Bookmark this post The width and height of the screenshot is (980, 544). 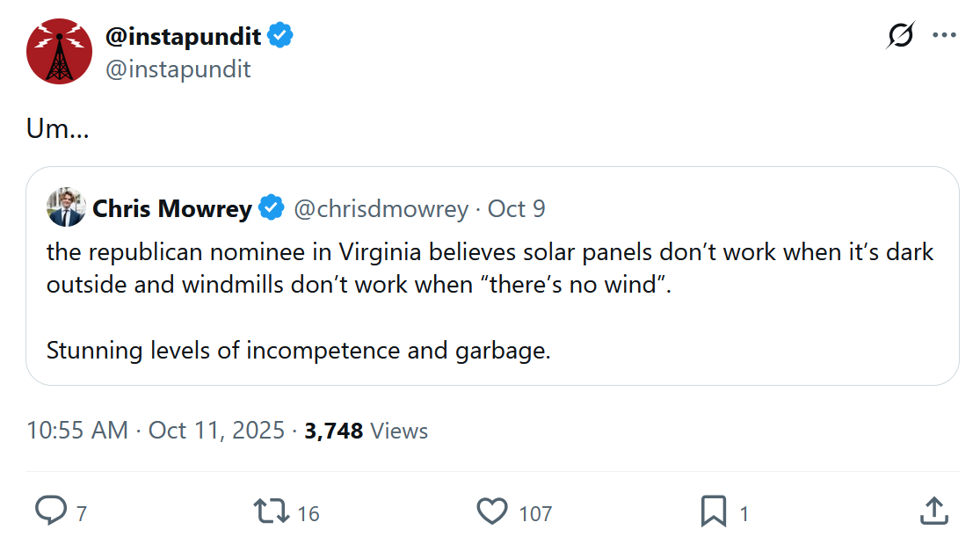[x=713, y=511]
